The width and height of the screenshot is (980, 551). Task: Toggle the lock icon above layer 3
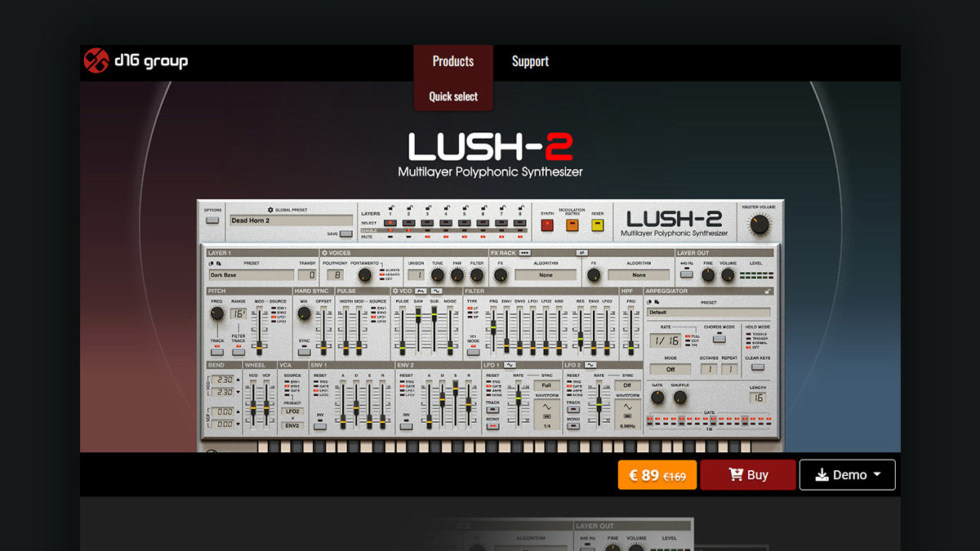click(x=429, y=207)
